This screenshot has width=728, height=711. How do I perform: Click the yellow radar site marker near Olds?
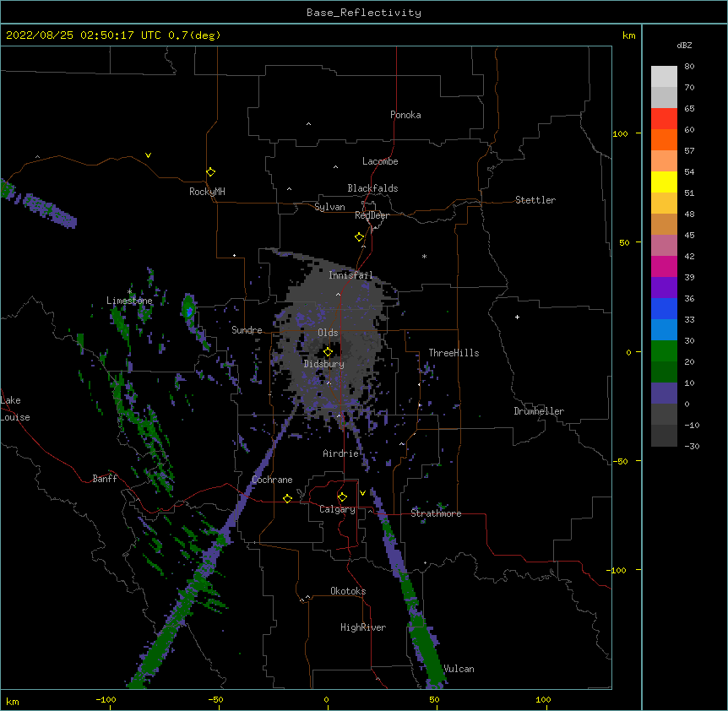point(328,351)
